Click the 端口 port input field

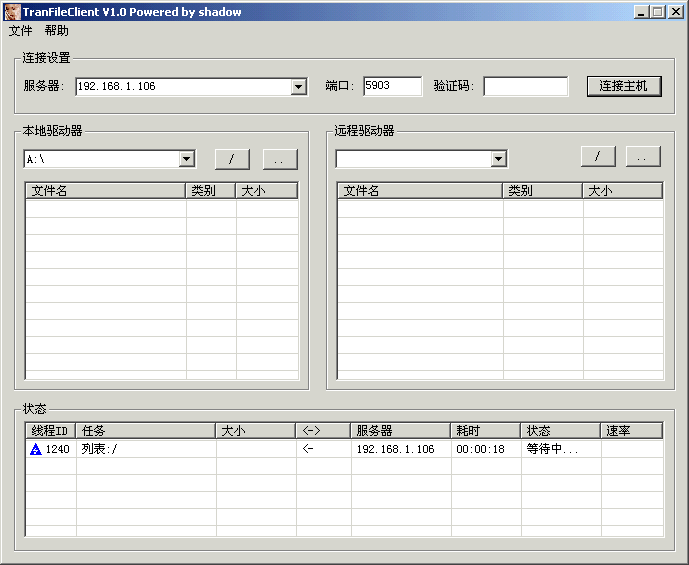tap(392, 86)
